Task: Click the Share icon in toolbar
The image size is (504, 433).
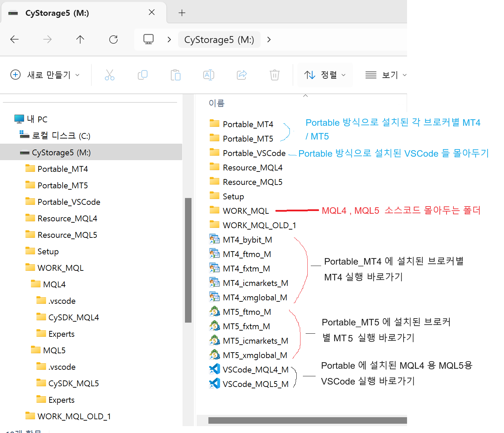Action: tap(242, 75)
